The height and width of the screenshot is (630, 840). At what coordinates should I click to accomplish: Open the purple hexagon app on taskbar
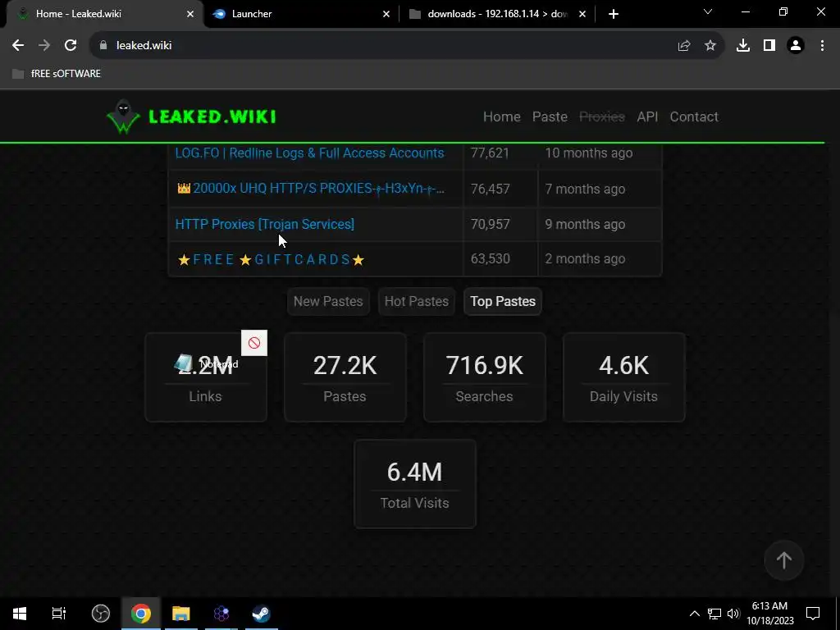(x=221, y=614)
